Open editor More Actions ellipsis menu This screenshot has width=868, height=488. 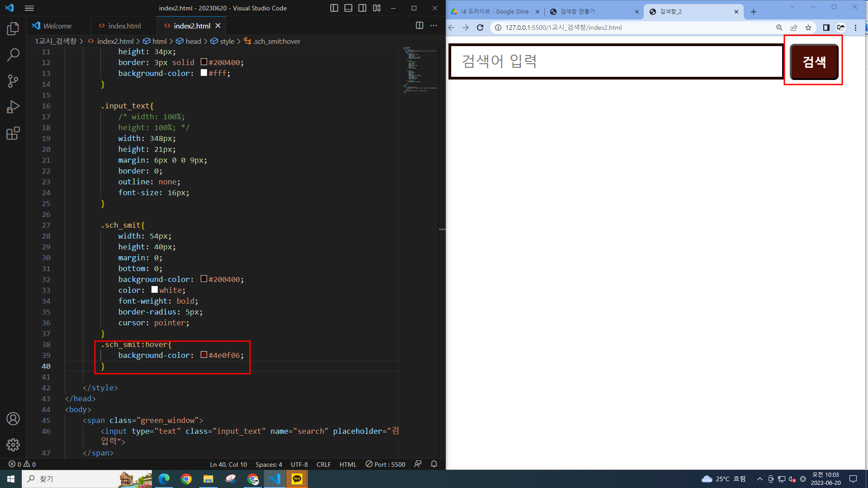tap(434, 26)
